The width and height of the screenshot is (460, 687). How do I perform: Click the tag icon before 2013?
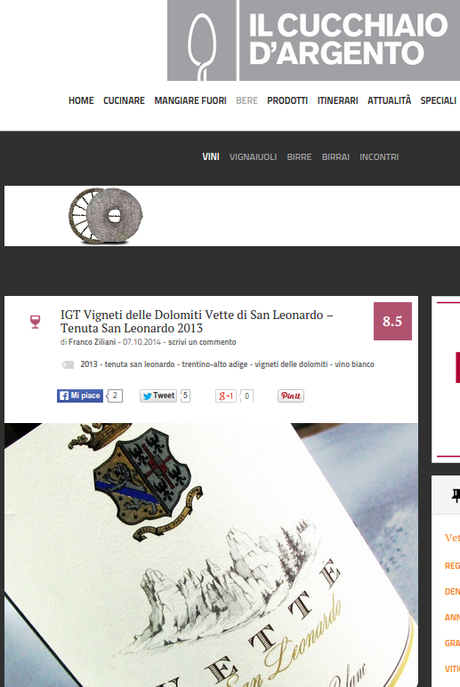click(x=67, y=365)
